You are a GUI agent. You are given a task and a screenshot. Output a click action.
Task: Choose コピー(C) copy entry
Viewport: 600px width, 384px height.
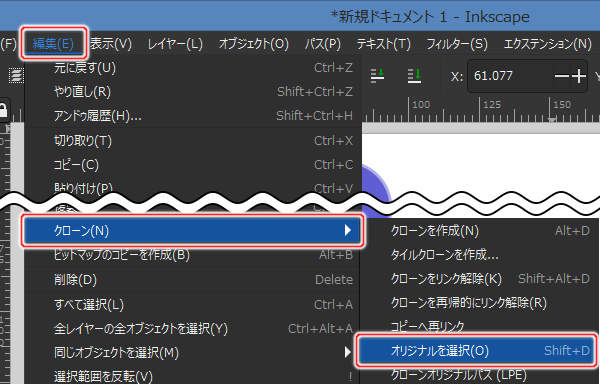pyautogui.click(x=193, y=165)
